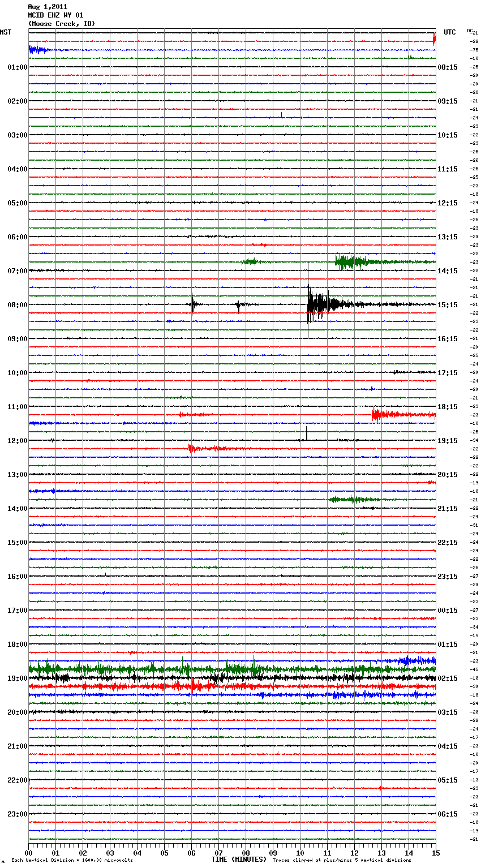The height and width of the screenshot is (868, 481).
Task: Click the vertical division microvolts footnote
Action: 72,861
